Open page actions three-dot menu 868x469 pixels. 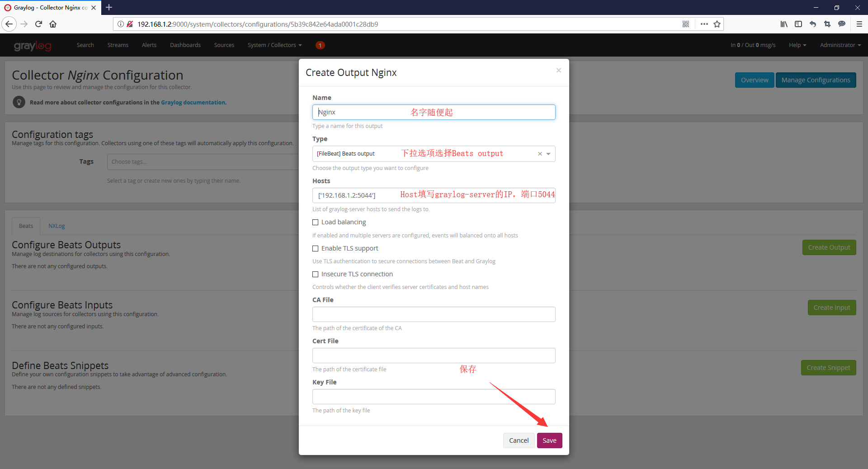(704, 24)
